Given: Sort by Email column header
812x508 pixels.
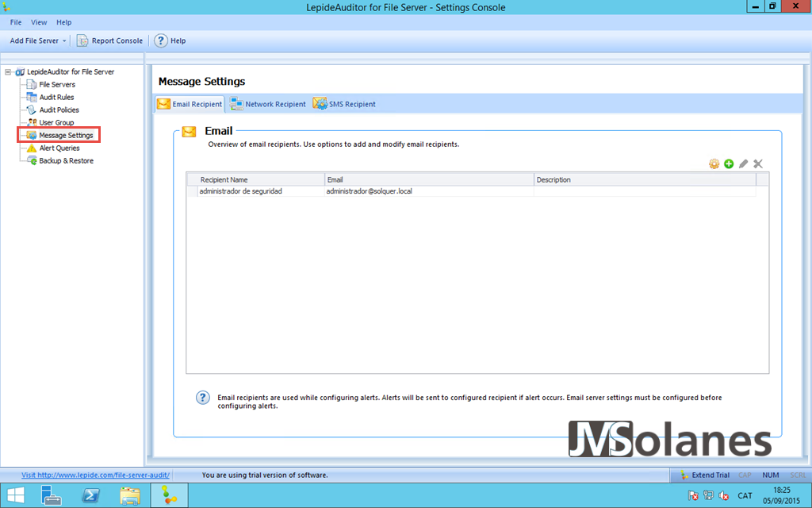Looking at the screenshot, I should pyautogui.click(x=429, y=179).
